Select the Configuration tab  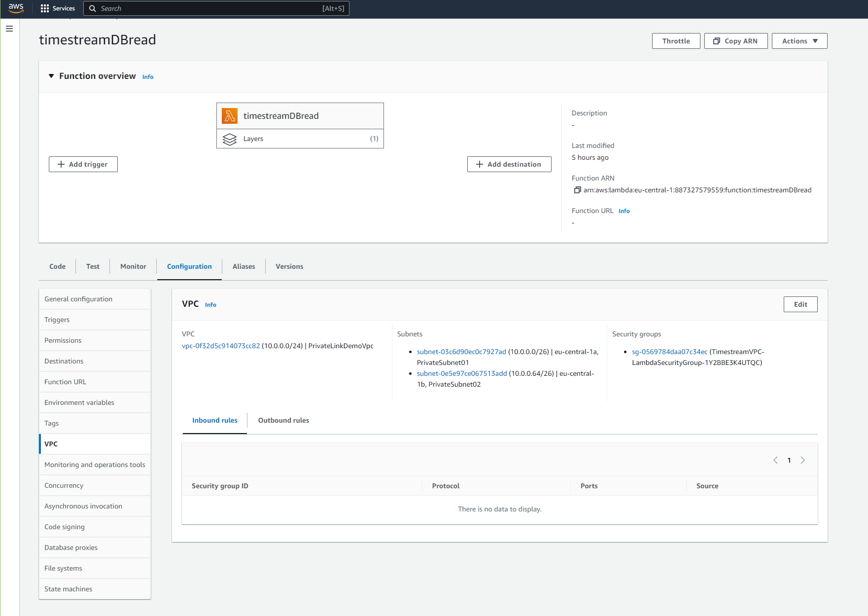tap(189, 266)
